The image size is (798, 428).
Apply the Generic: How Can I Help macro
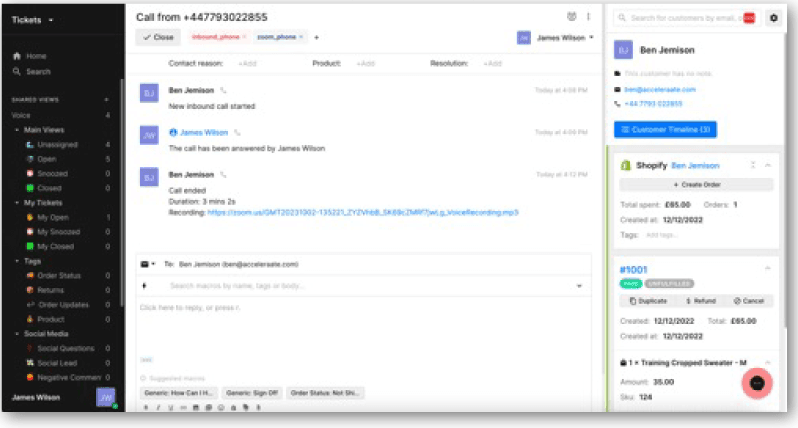[x=178, y=393]
